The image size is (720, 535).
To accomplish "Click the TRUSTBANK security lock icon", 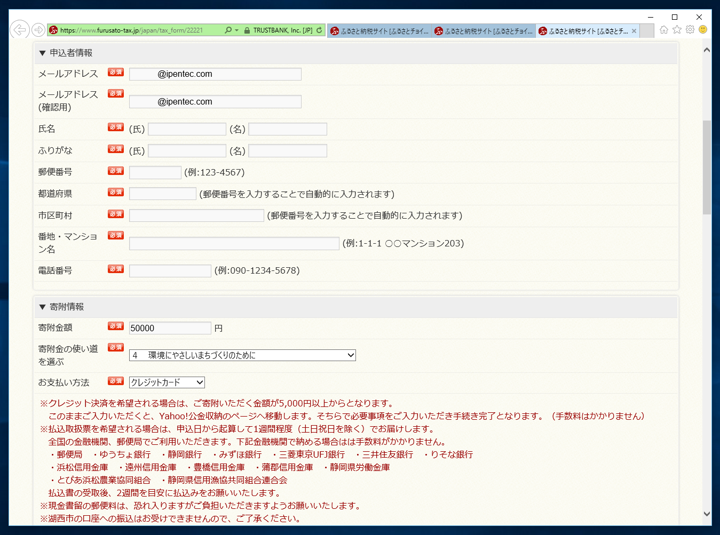I will pos(247,30).
